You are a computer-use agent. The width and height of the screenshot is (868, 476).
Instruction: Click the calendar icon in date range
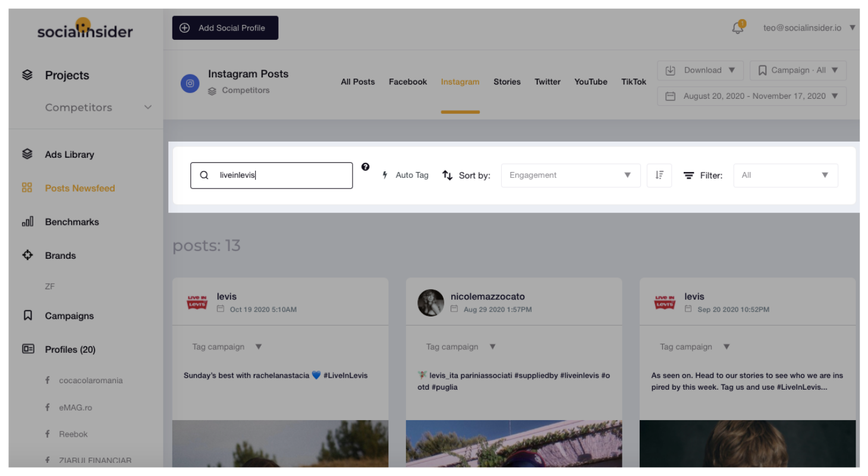[671, 96]
